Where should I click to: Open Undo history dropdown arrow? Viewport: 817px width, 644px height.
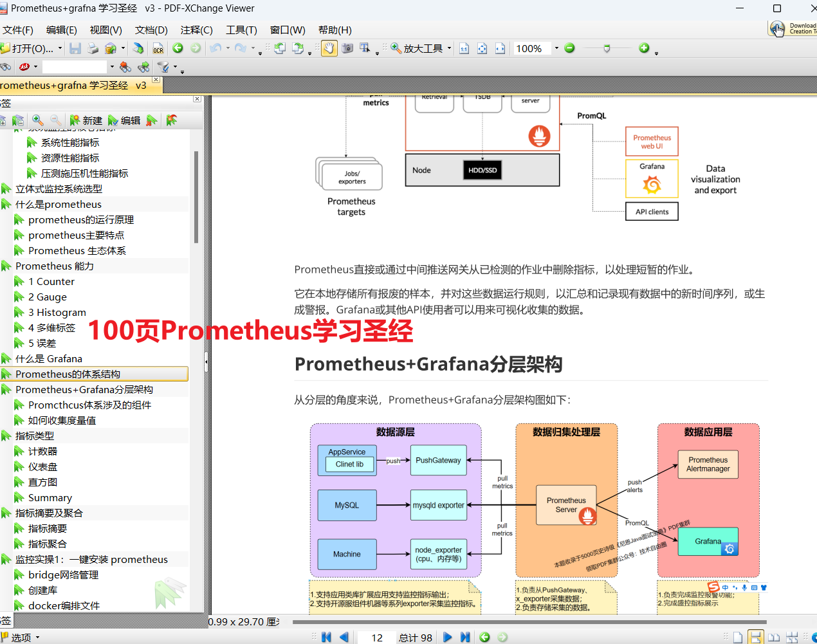coord(228,48)
